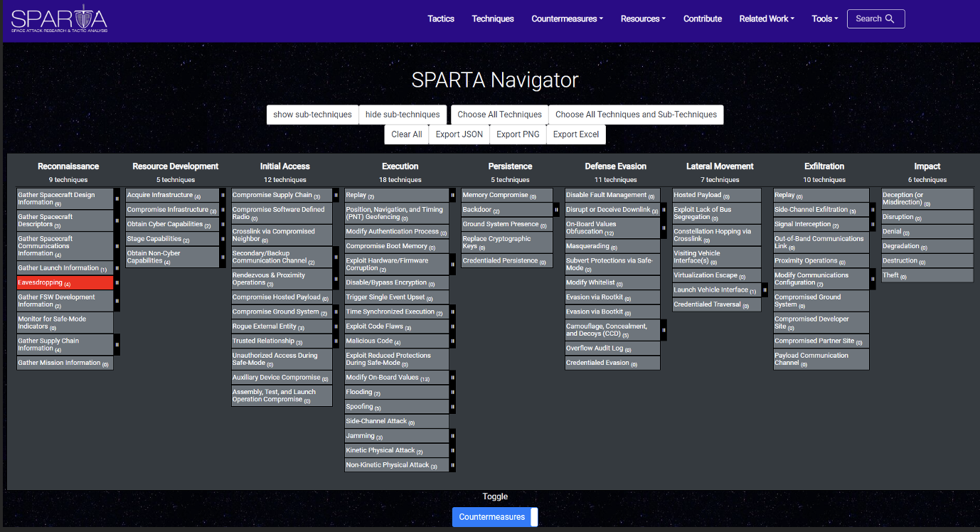The width and height of the screenshot is (980, 532).
Task: Select Kinetic Physical Attack technique
Action: (397, 450)
